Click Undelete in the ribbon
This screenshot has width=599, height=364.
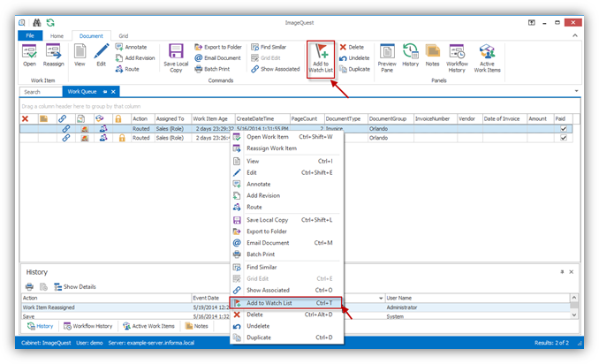(x=354, y=58)
